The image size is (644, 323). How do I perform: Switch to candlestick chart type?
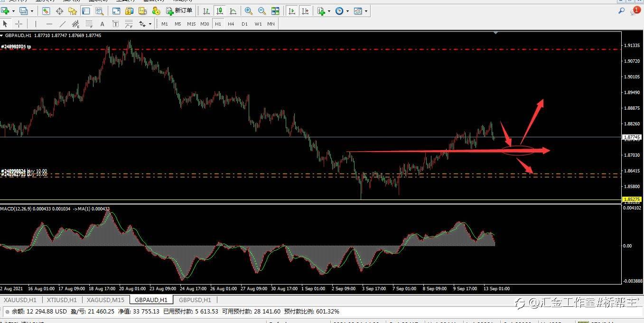tap(219, 11)
